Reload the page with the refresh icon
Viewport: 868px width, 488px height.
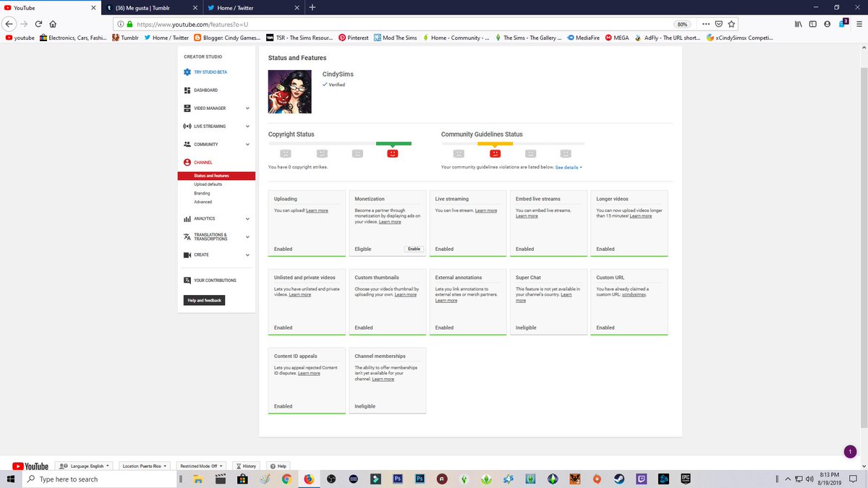pyautogui.click(x=38, y=23)
